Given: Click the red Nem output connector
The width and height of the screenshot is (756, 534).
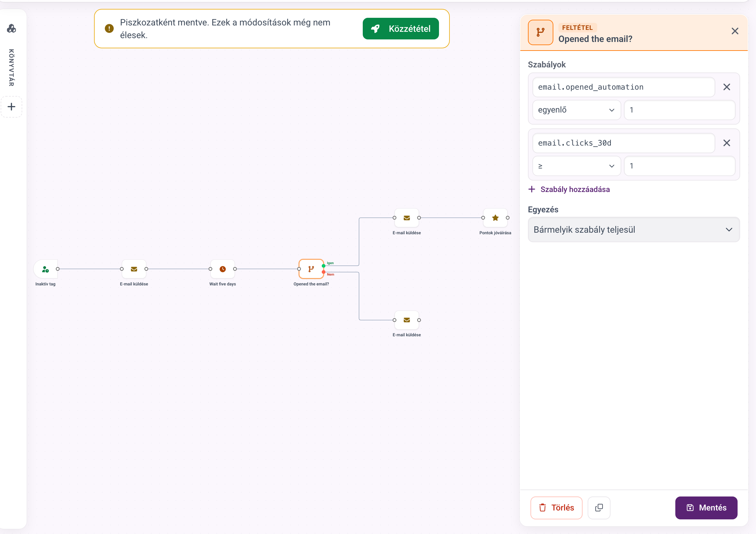Looking at the screenshot, I should click(324, 272).
